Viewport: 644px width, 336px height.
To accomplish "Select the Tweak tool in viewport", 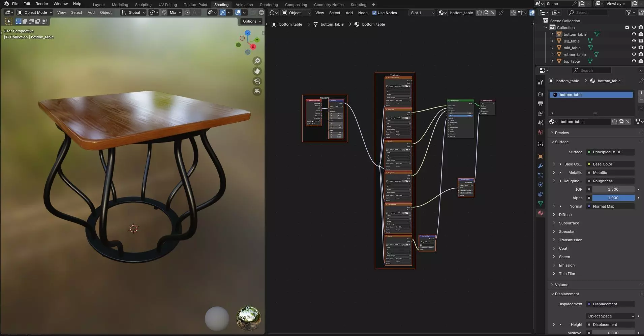I will 9,21.
